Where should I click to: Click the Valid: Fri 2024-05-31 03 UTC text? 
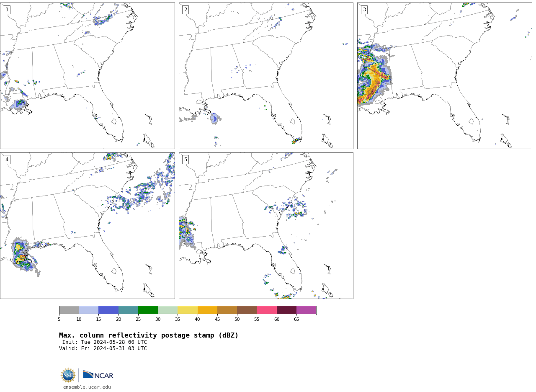pos(103,348)
